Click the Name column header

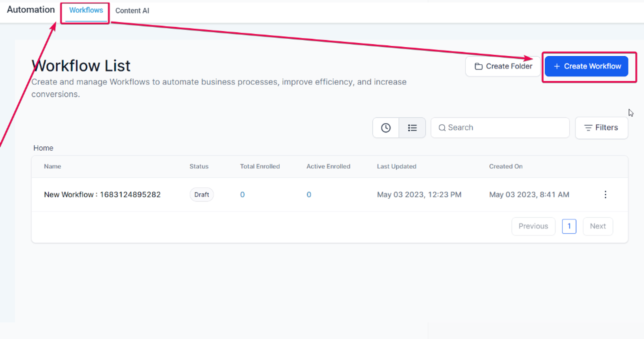52,166
